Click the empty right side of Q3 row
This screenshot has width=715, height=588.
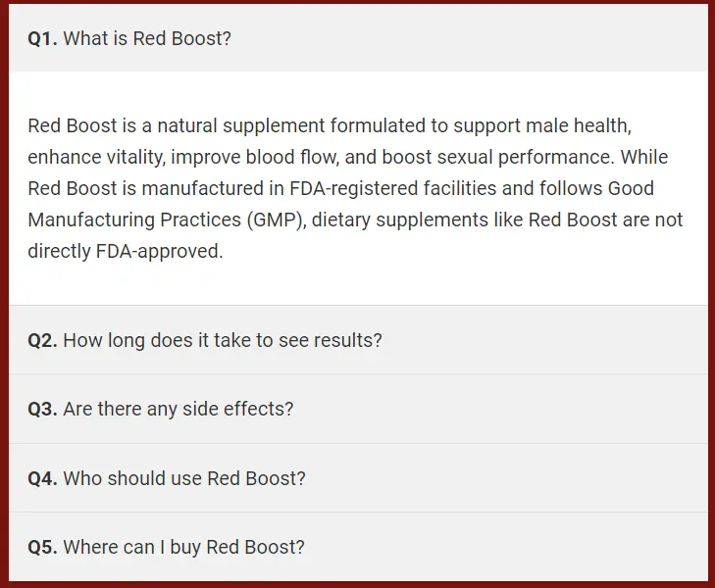(x=499, y=409)
